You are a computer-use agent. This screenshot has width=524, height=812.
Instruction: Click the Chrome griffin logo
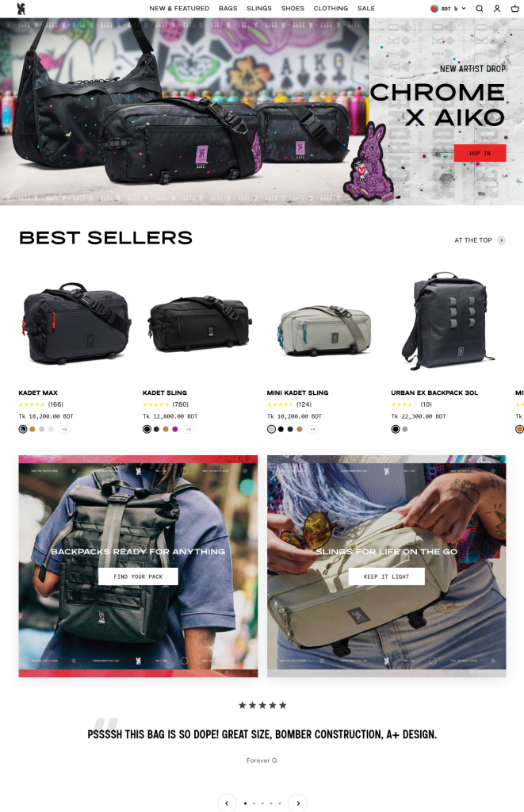pos(21,8)
